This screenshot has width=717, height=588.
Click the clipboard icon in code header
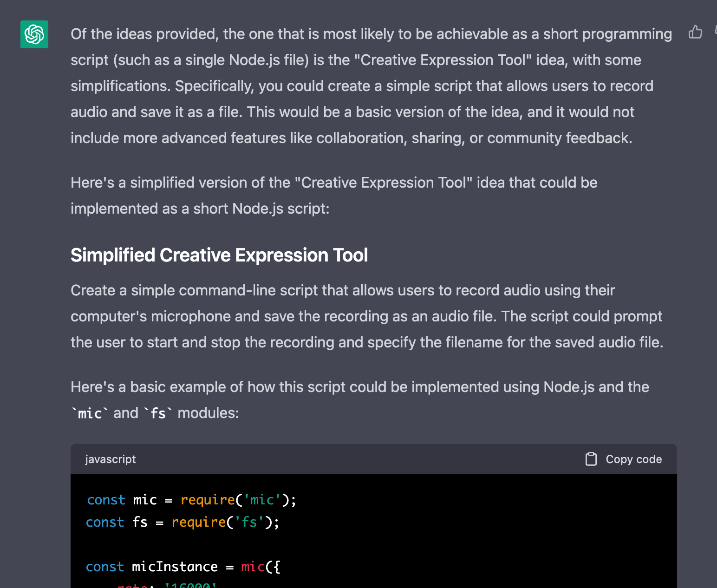coord(591,459)
